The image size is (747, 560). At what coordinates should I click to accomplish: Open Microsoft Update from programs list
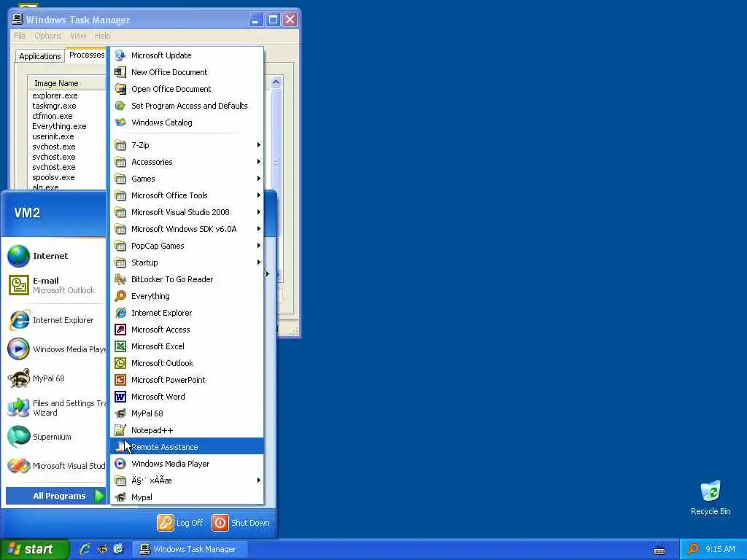point(187,55)
